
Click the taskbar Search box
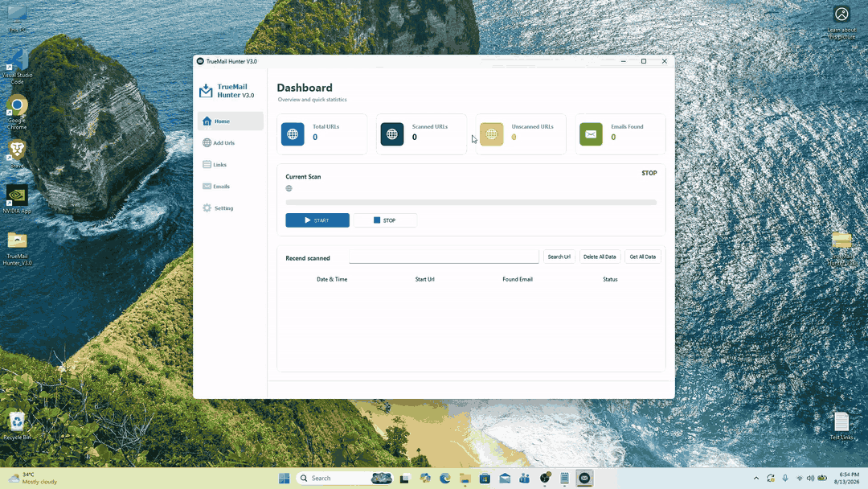344,479
